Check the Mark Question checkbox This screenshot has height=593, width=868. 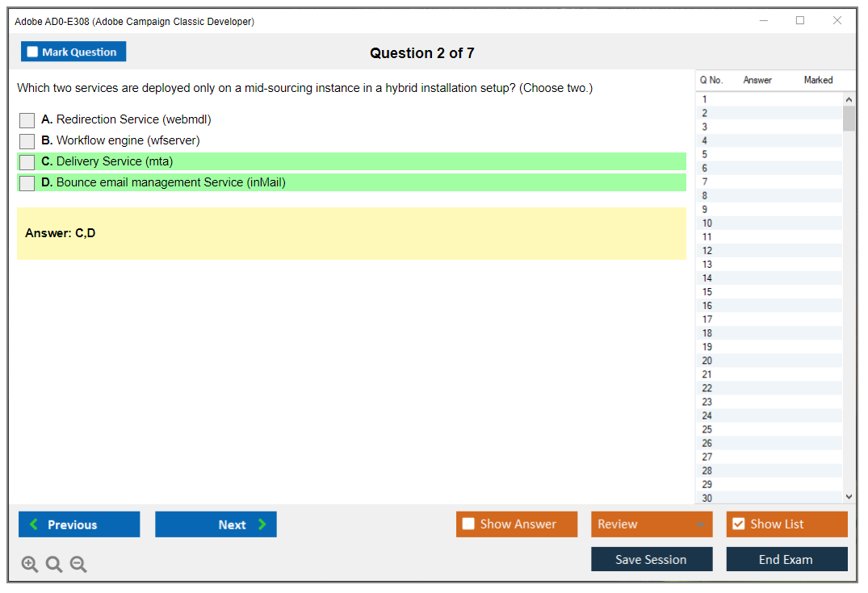tap(33, 52)
